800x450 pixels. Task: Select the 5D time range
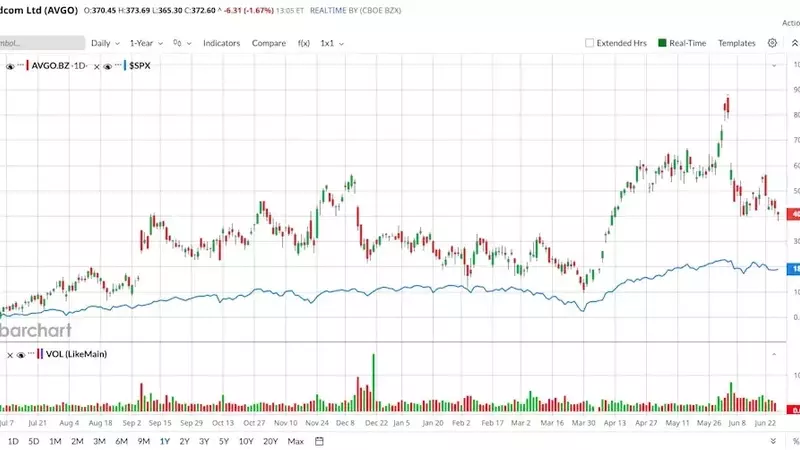tap(34, 441)
